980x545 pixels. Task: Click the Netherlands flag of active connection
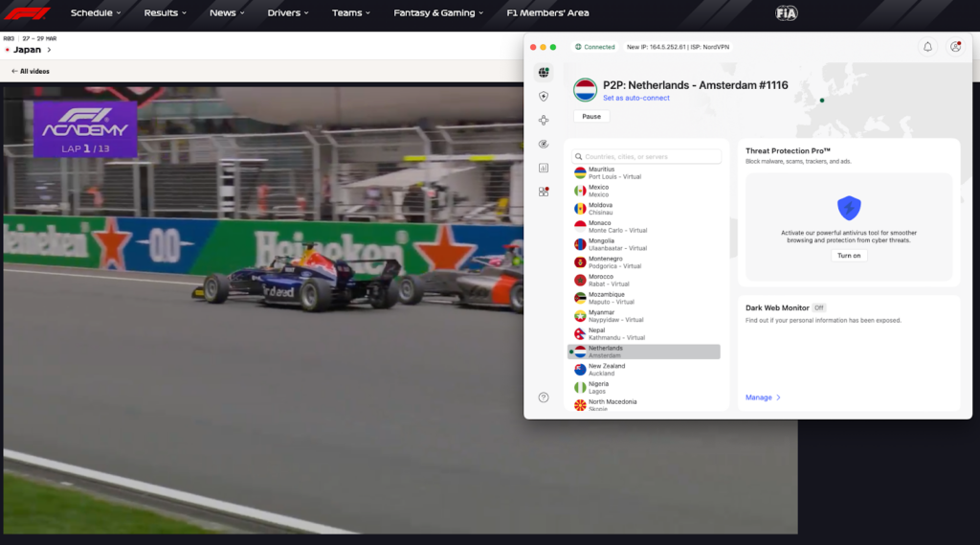[x=585, y=90]
